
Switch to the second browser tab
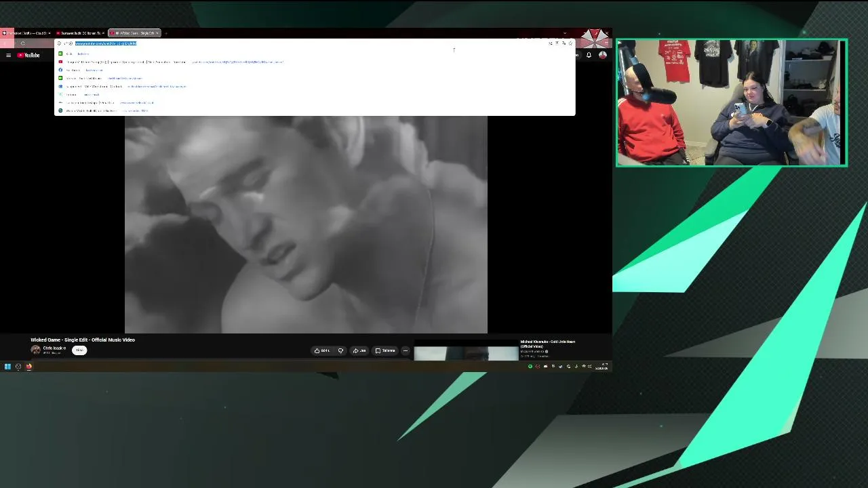pos(80,33)
